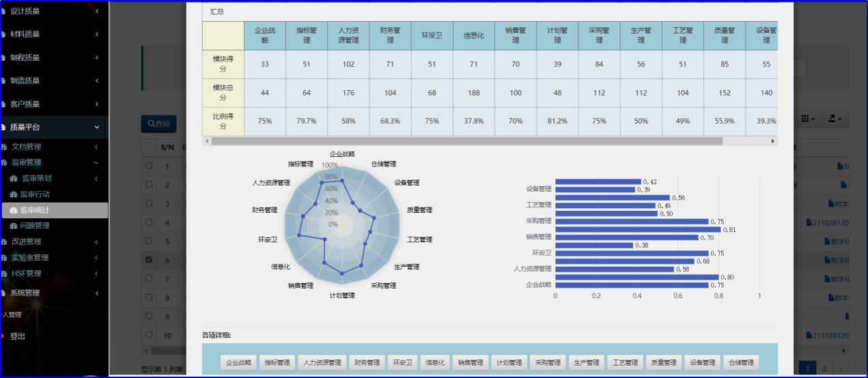The image size is (868, 378).
Task: Click the 企业战略 detail button
Action: [x=239, y=363]
